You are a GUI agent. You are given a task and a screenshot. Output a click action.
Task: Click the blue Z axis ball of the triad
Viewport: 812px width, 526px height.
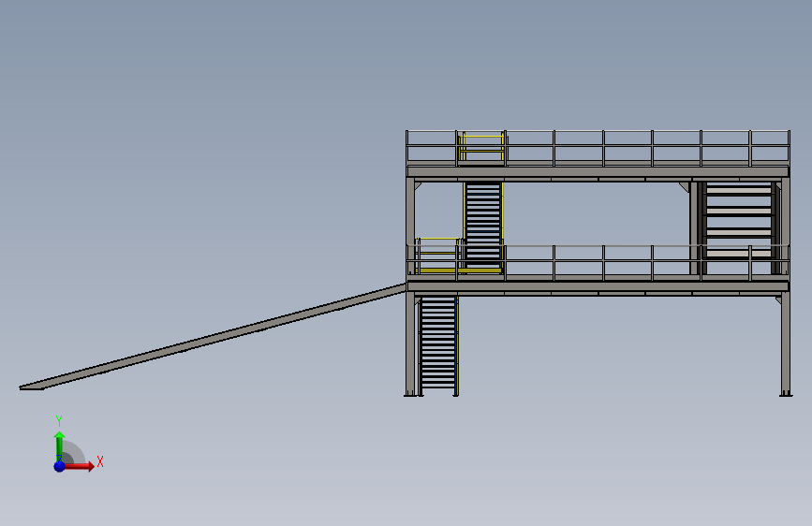(60, 466)
